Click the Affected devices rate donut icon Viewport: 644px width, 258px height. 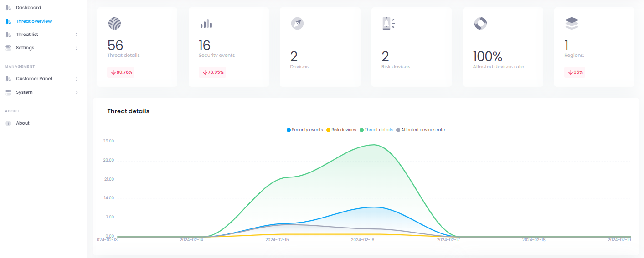[480, 23]
